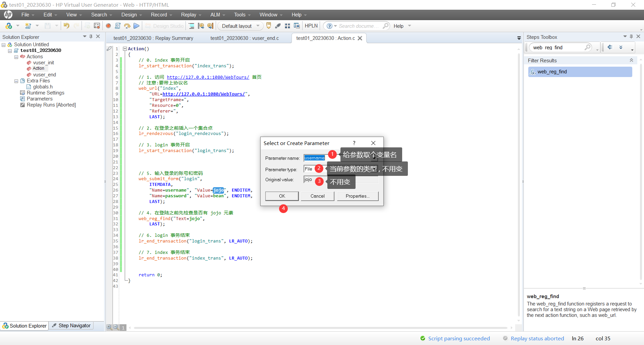Click the zoom in icon under editor
The width and height of the screenshot is (644, 345).
109,327
